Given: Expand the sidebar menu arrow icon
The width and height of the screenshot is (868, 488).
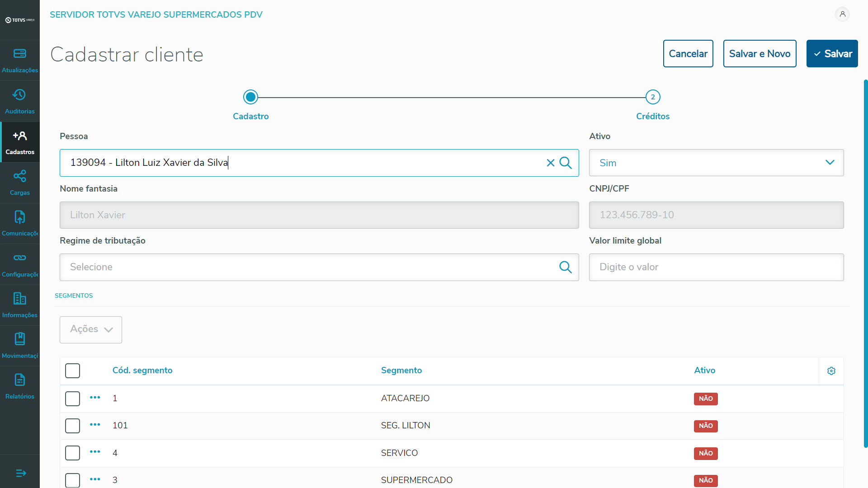Looking at the screenshot, I should click(21, 473).
